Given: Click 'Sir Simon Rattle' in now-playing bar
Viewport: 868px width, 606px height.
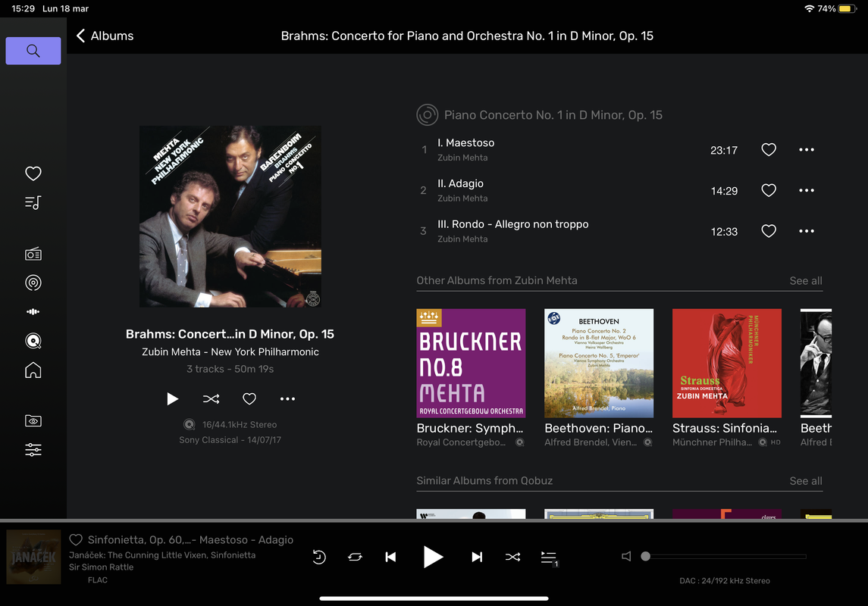Looking at the screenshot, I should click(101, 567).
